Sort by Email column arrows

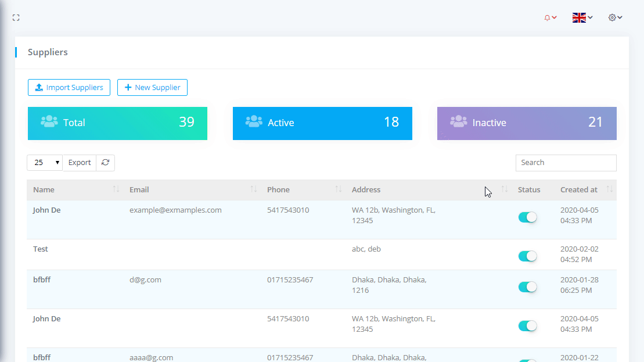[x=254, y=190]
